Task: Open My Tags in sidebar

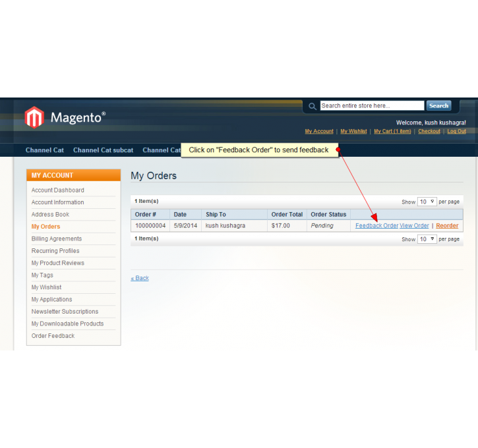Action: (42, 275)
